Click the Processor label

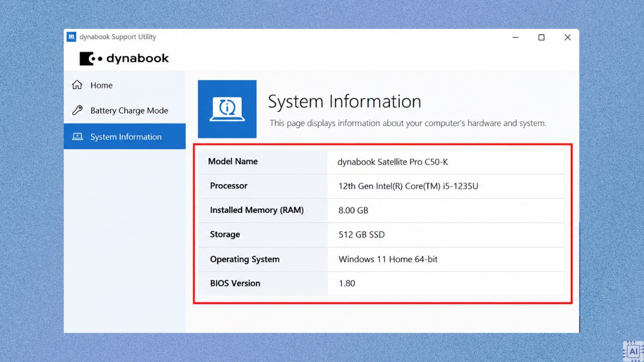pos(229,186)
